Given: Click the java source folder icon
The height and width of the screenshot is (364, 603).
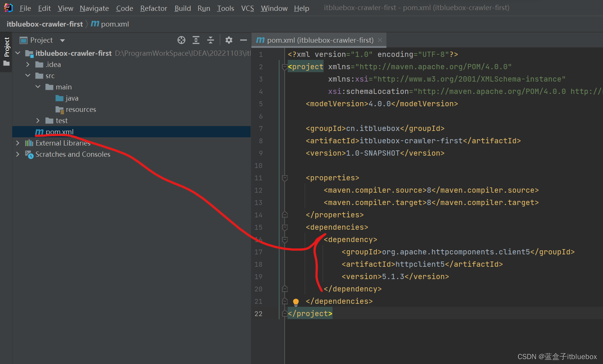Looking at the screenshot, I should click(59, 98).
